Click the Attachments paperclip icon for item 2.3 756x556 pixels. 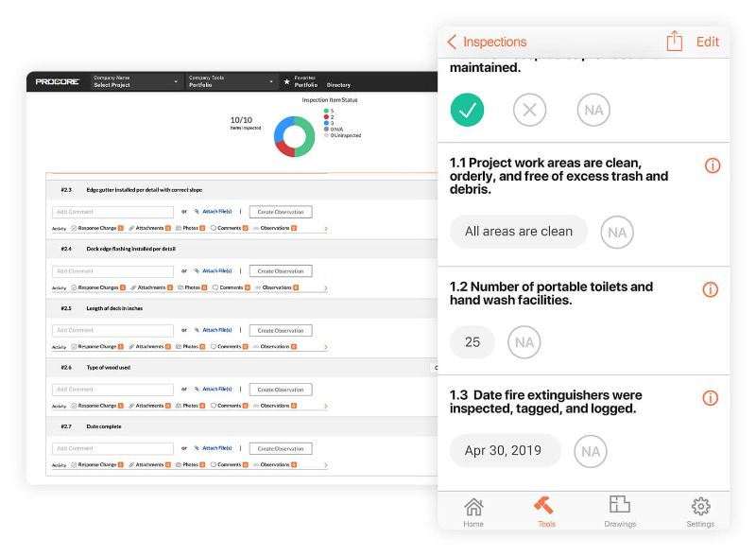click(x=131, y=229)
